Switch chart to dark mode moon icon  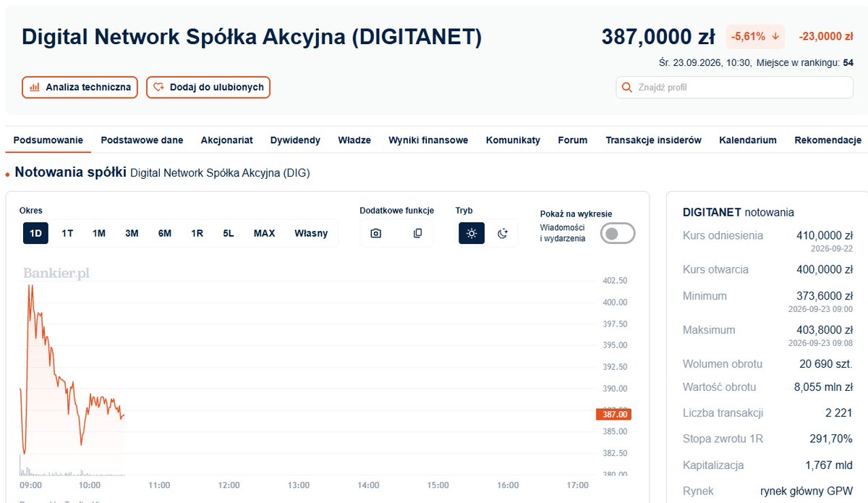503,233
